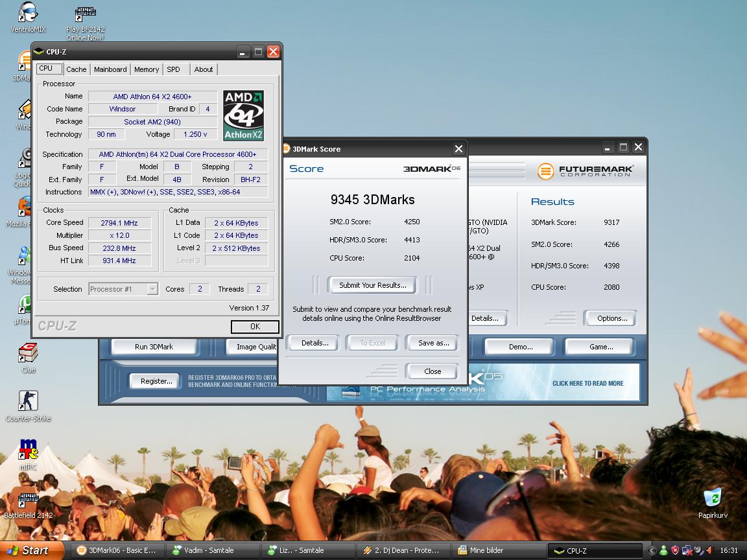Click Submit Your Results button
Screen dimensions: 747x560
(373, 285)
